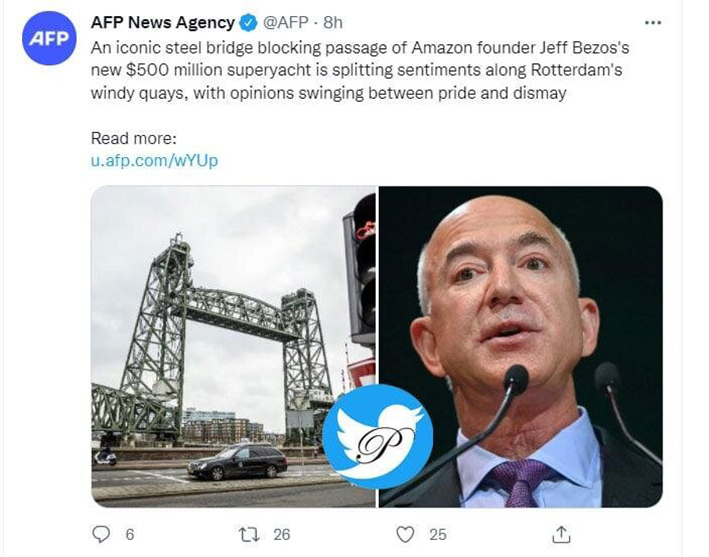The width and height of the screenshot is (709, 557).
Task: Open the 8h timestamp link
Action: (333, 22)
